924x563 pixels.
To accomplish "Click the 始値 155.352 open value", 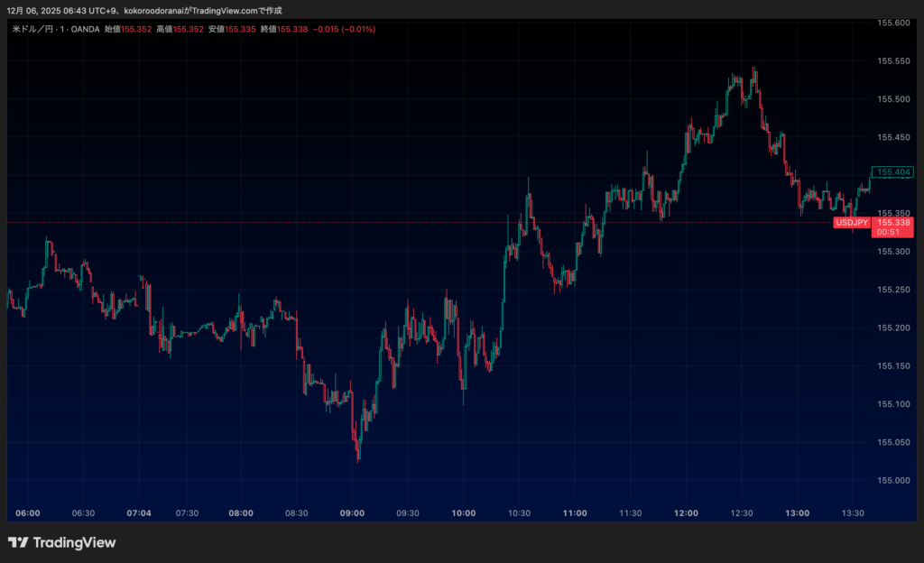I will tap(126, 29).
